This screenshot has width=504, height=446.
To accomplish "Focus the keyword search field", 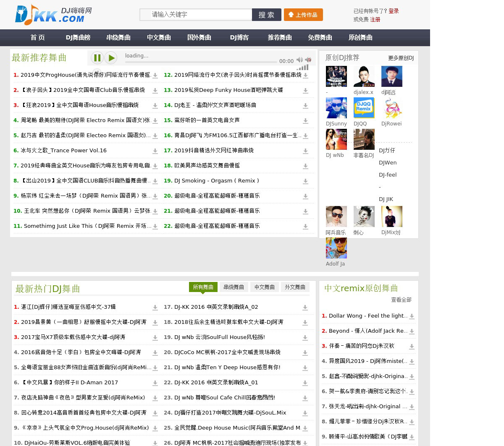I will (x=196, y=15).
